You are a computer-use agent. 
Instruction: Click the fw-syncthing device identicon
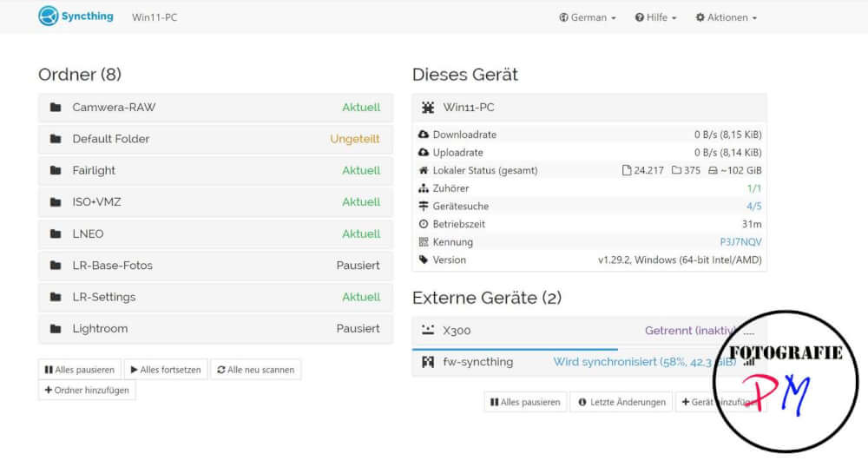[428, 362]
